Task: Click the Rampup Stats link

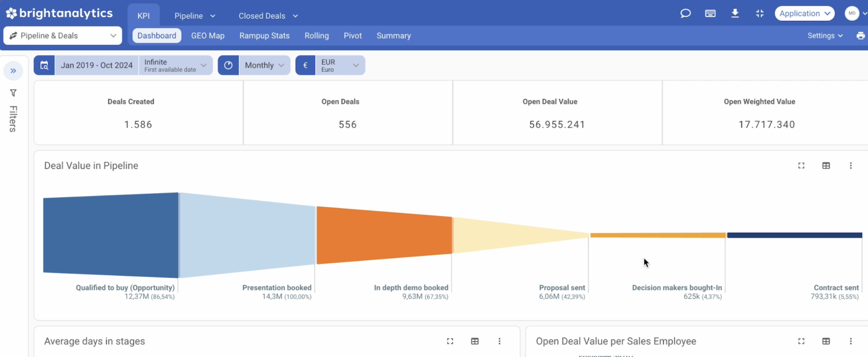Action: tap(264, 36)
